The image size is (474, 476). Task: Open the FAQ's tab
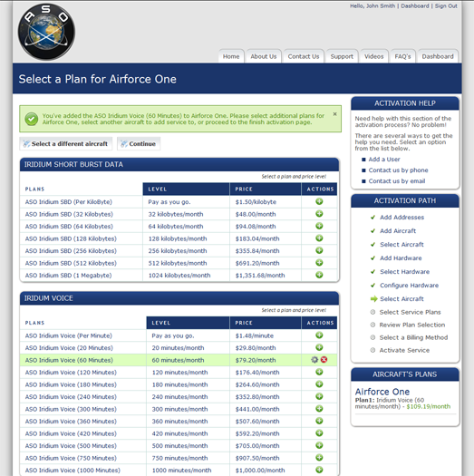tap(402, 56)
